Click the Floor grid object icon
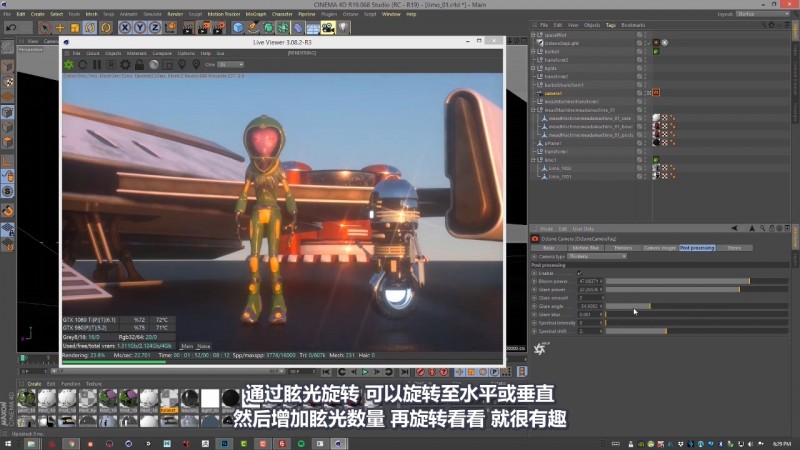 point(313,28)
